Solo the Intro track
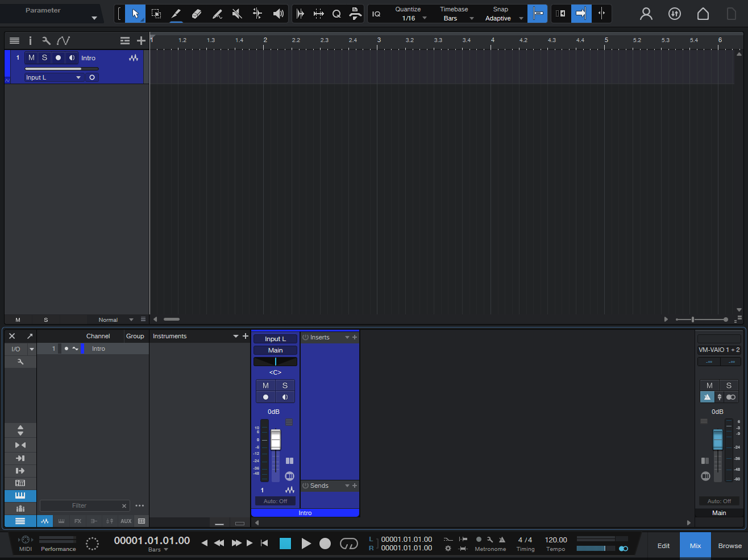The width and height of the screenshot is (748, 560). [44, 58]
